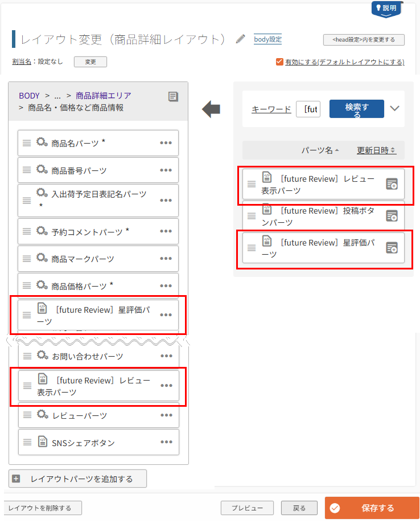The image size is (420, 523).
Task: Click 変更 button next to 割当名
Action: pyautogui.click(x=90, y=62)
